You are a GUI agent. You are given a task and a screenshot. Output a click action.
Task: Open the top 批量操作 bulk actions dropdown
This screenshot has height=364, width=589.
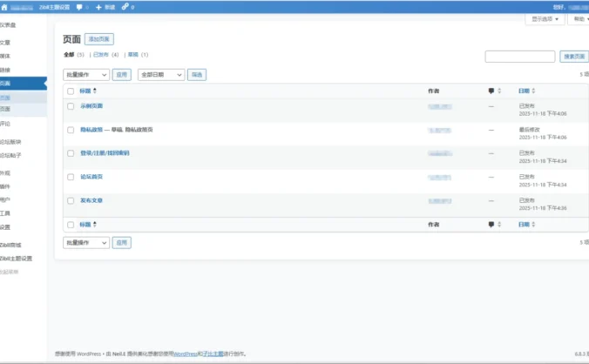tap(86, 75)
